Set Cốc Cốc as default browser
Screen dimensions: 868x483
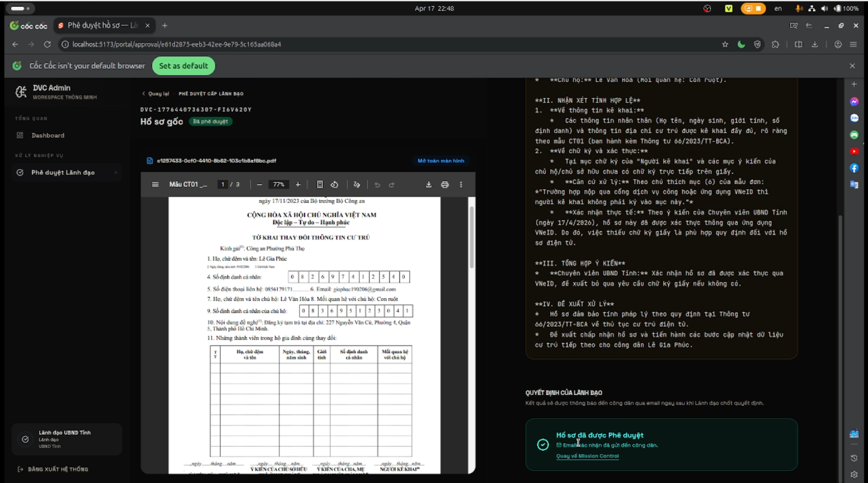click(183, 66)
